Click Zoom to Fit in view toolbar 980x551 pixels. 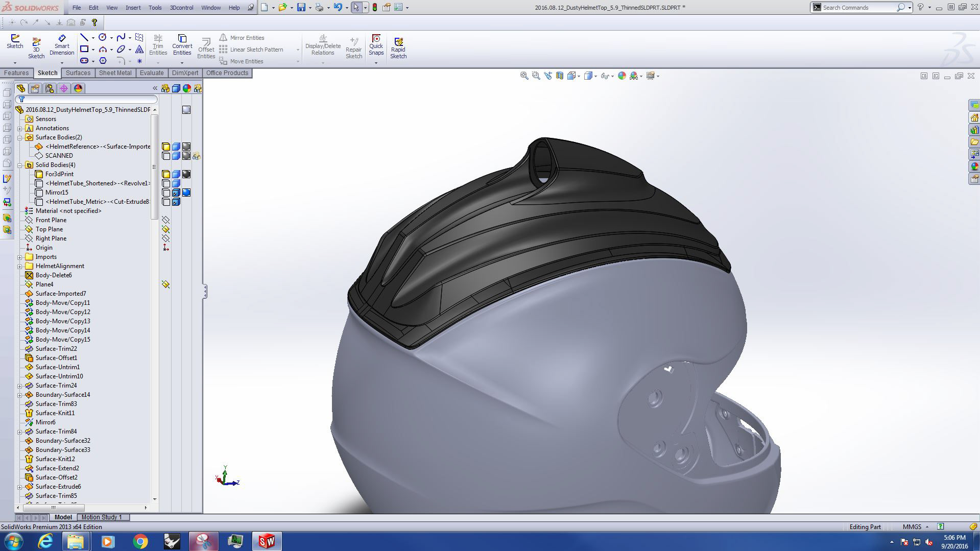point(524,76)
